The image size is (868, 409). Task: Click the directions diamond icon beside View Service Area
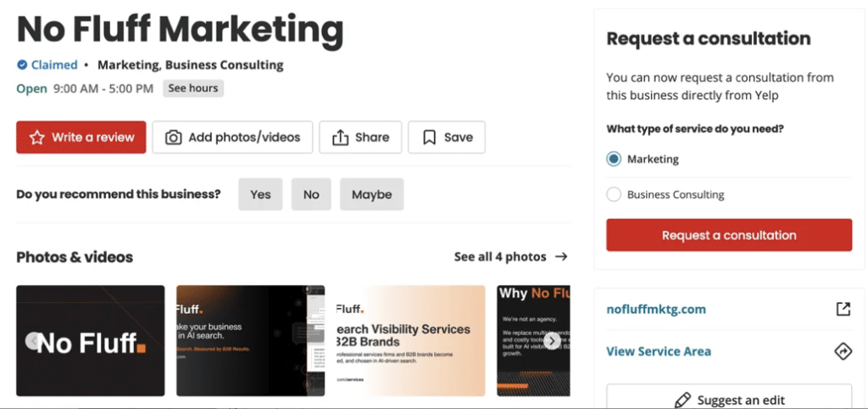[843, 351]
